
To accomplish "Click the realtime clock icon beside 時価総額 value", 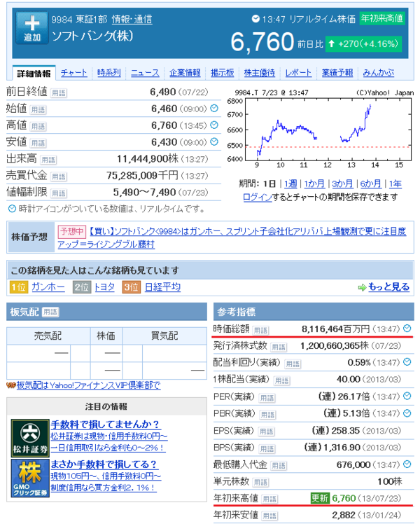I will [407, 328].
